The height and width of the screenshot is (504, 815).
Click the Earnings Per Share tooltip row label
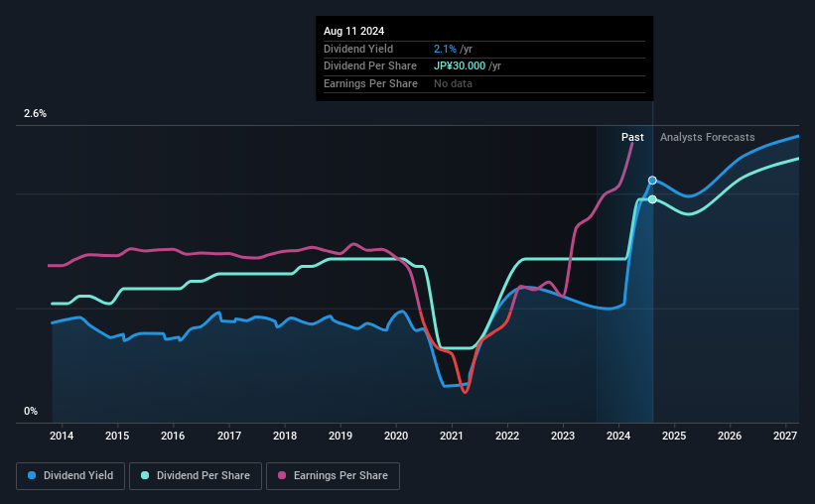pos(370,83)
